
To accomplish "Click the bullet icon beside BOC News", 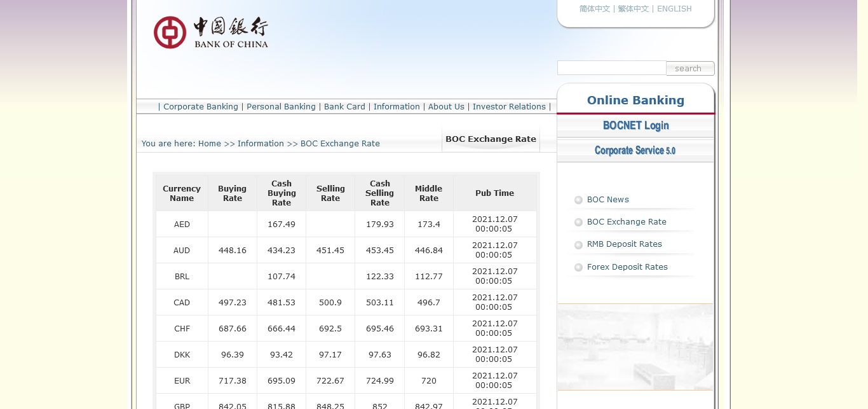I will tap(578, 200).
